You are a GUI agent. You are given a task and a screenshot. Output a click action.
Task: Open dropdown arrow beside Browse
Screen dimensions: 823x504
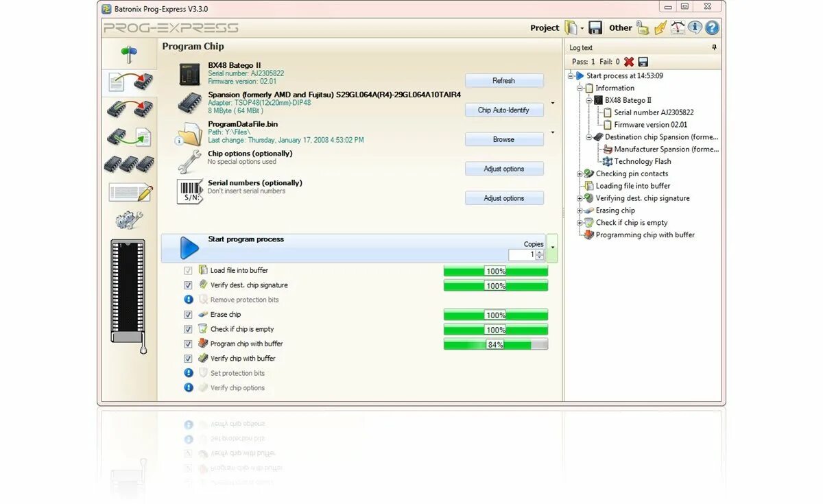tap(553, 133)
